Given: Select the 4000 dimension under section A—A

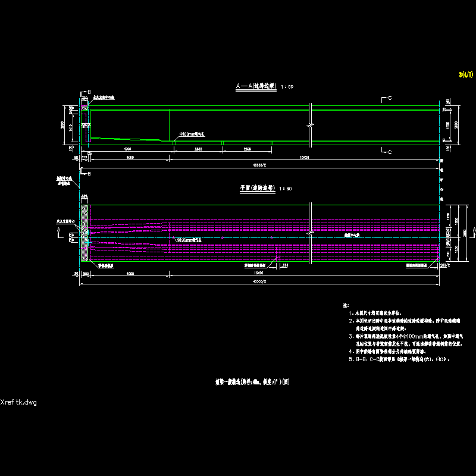Looking at the screenshot, I should (x=130, y=157).
